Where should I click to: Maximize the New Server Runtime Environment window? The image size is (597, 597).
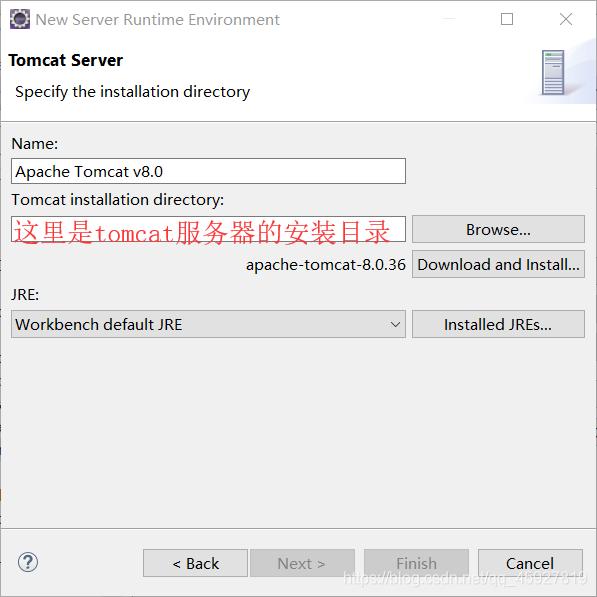tap(507, 19)
